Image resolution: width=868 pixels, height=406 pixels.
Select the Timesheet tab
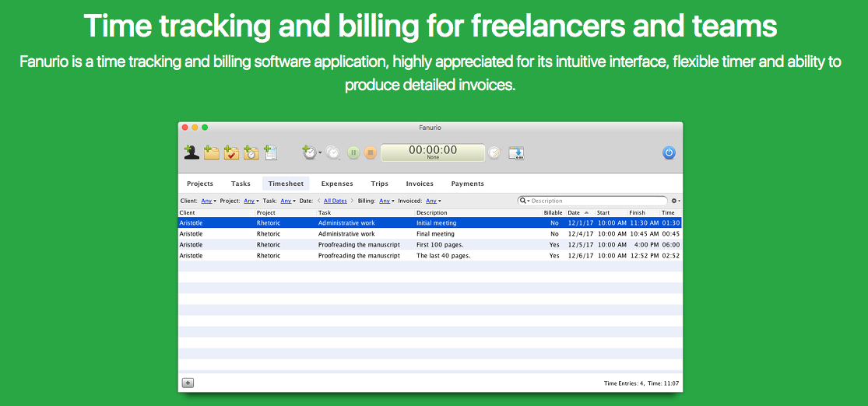point(286,184)
